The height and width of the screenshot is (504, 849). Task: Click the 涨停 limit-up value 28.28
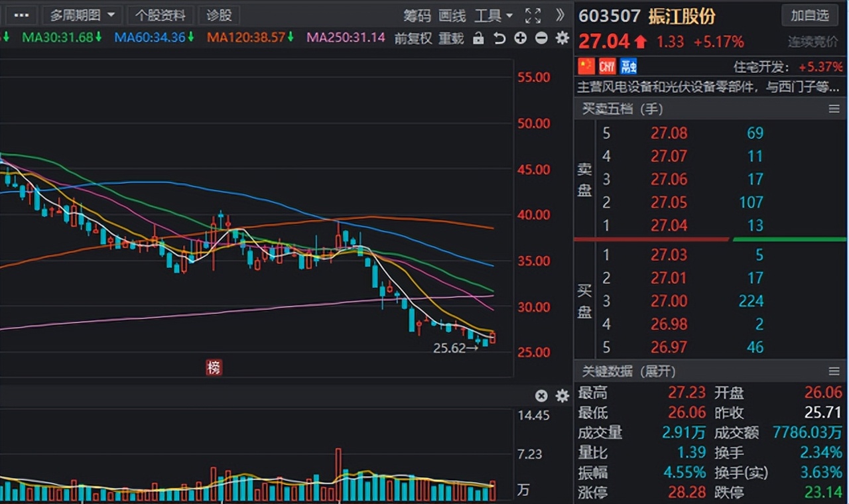(x=686, y=493)
